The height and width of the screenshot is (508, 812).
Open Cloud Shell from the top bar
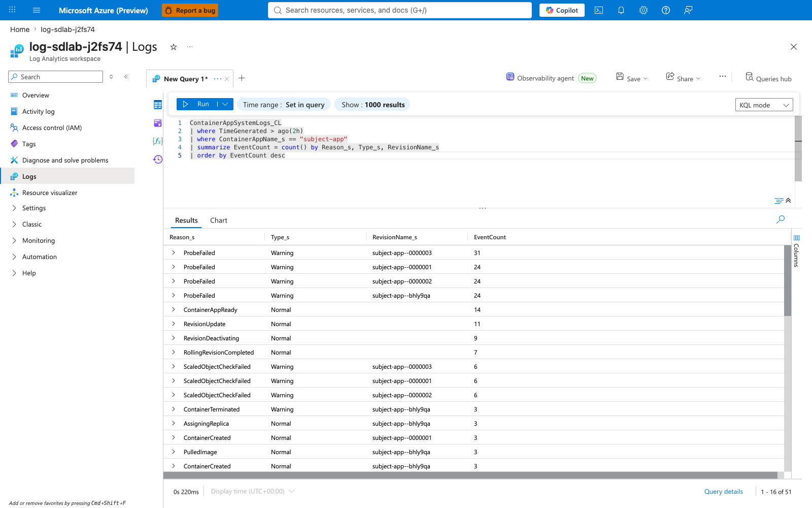point(599,10)
